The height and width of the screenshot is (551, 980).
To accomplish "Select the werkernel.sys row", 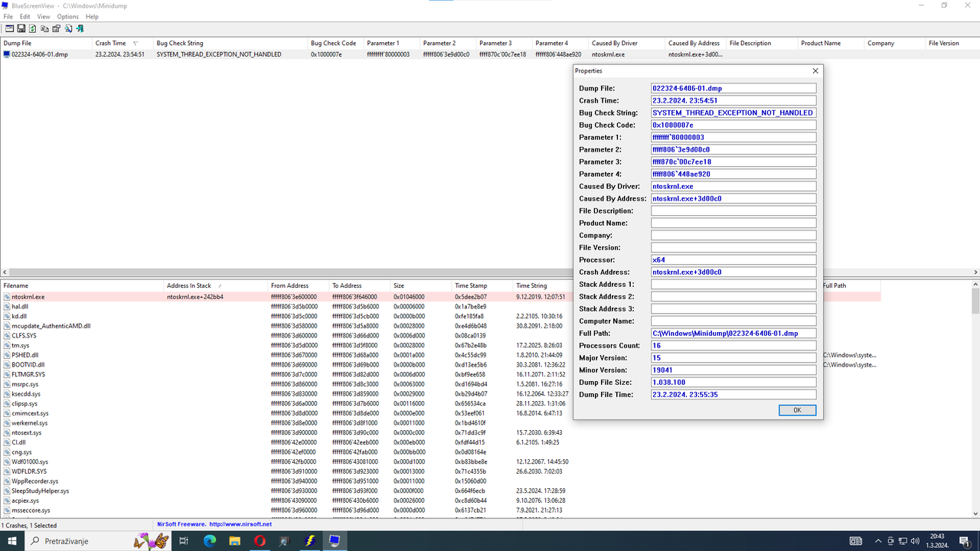I will click(440, 422).
